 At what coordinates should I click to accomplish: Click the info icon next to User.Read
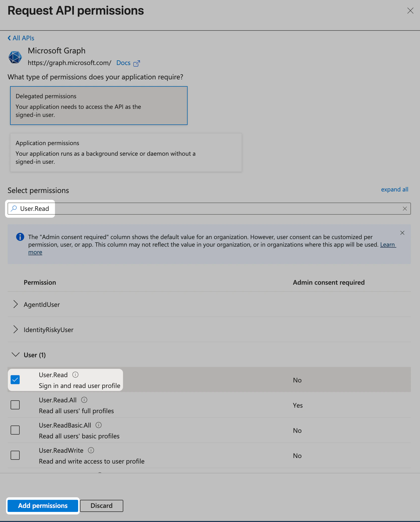point(75,374)
